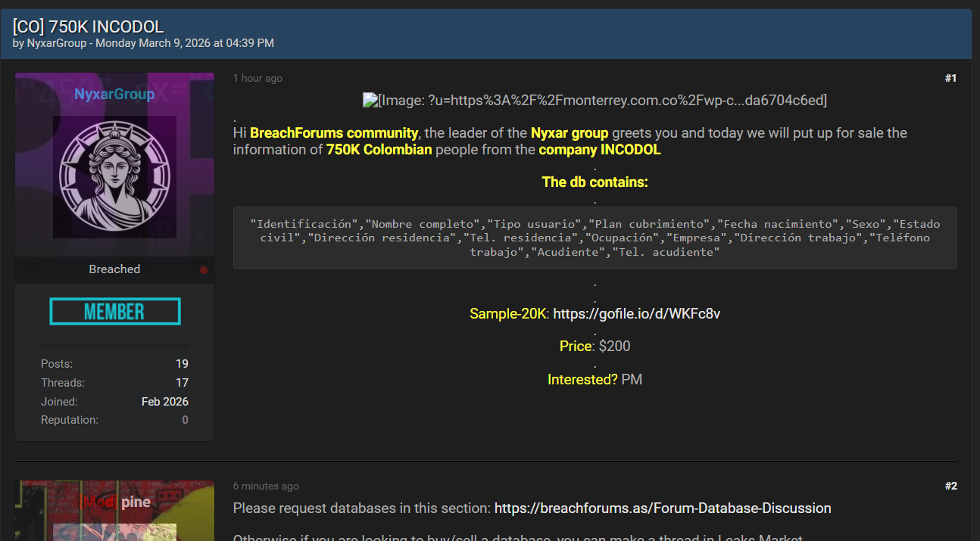Viewport: 980px width, 541px height.
Task: Click the MEMBER rank badge
Action: (x=114, y=312)
